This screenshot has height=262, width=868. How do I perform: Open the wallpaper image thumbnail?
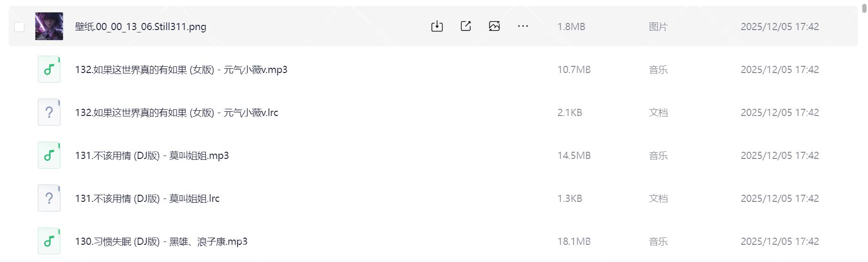coord(49,26)
